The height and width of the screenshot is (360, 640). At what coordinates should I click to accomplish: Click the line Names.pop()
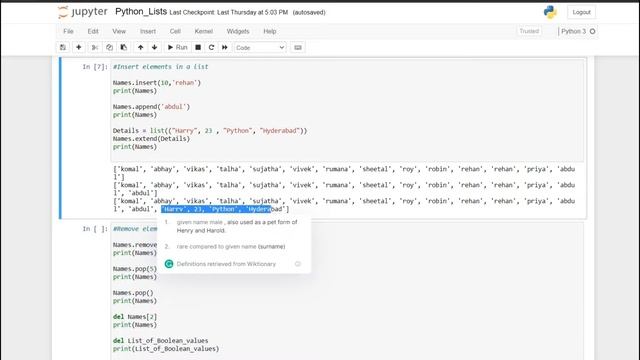133,293
